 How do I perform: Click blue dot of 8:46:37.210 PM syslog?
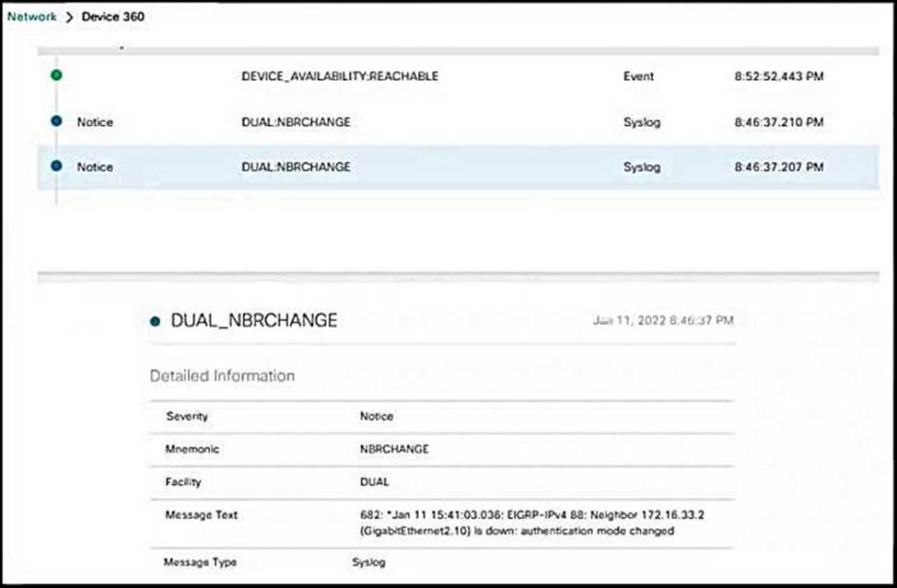(x=56, y=121)
